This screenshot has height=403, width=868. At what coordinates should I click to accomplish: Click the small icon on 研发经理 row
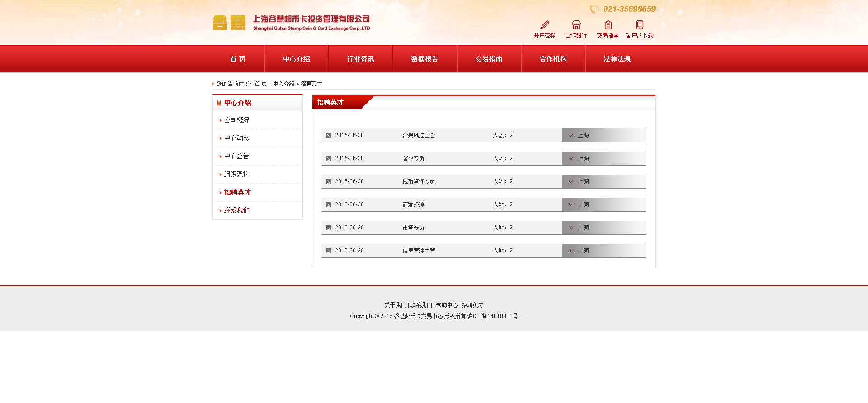point(329,205)
